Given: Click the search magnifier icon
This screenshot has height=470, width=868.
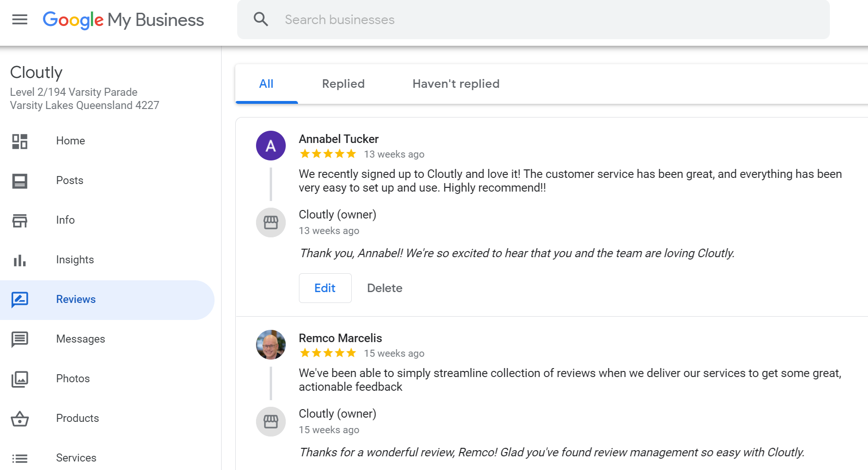Looking at the screenshot, I should 261,19.
